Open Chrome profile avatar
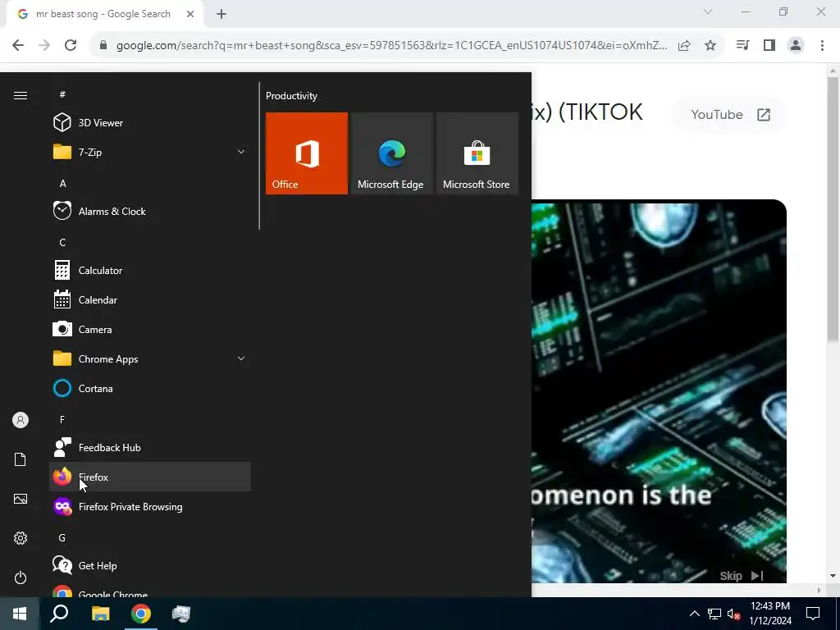This screenshot has height=630, width=840. coord(796,45)
